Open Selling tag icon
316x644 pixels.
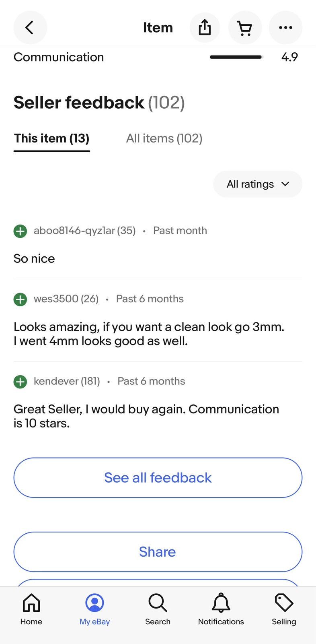[x=284, y=609]
